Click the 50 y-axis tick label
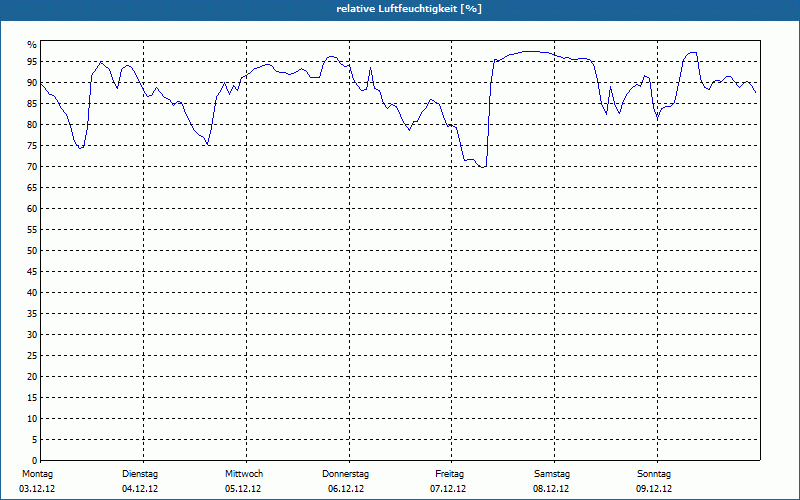Viewport: 800px width, 500px height. 32,251
